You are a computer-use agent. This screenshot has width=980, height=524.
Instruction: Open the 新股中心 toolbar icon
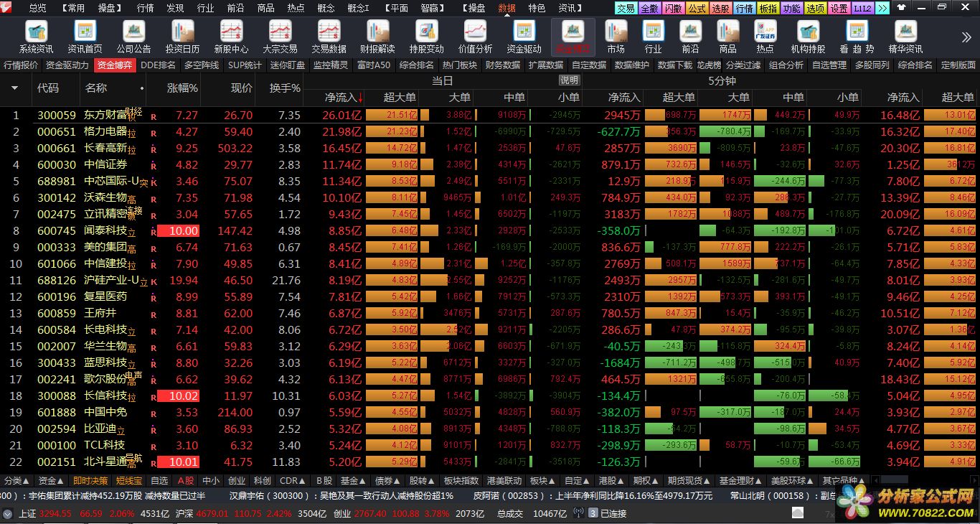click(x=231, y=37)
